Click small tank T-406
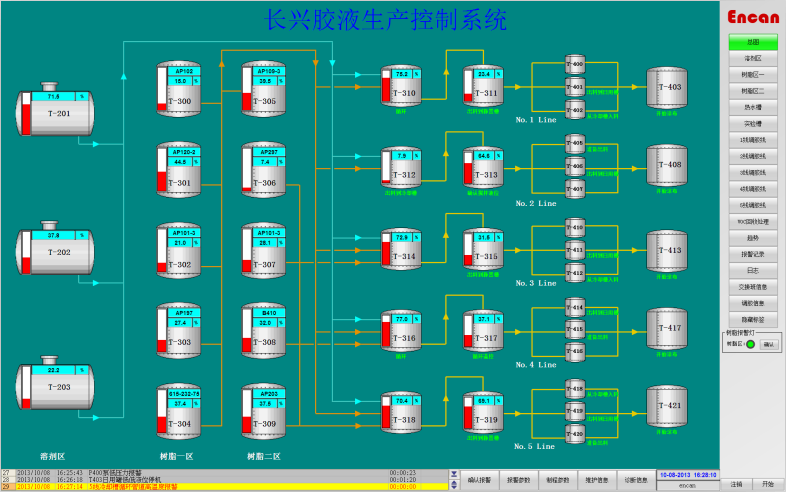The image size is (786, 492). (575, 166)
